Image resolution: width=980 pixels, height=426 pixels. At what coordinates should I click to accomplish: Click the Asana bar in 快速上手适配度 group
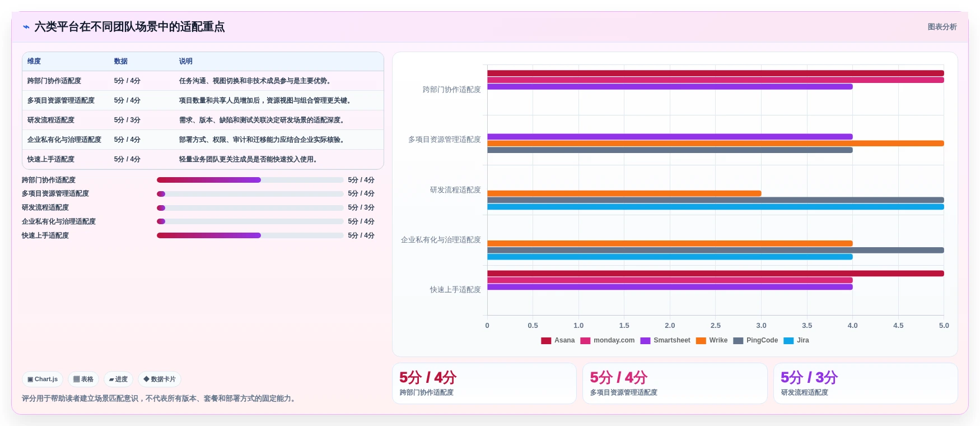coord(716,274)
